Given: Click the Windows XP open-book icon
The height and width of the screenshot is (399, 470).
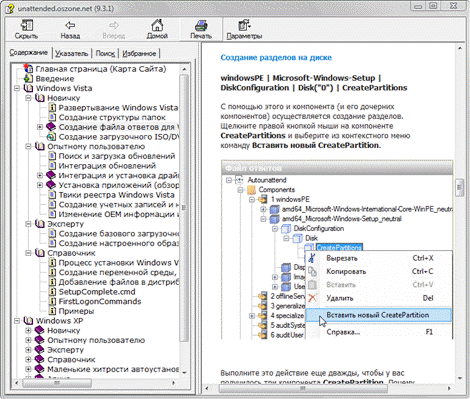Looking at the screenshot, I should coord(28,321).
